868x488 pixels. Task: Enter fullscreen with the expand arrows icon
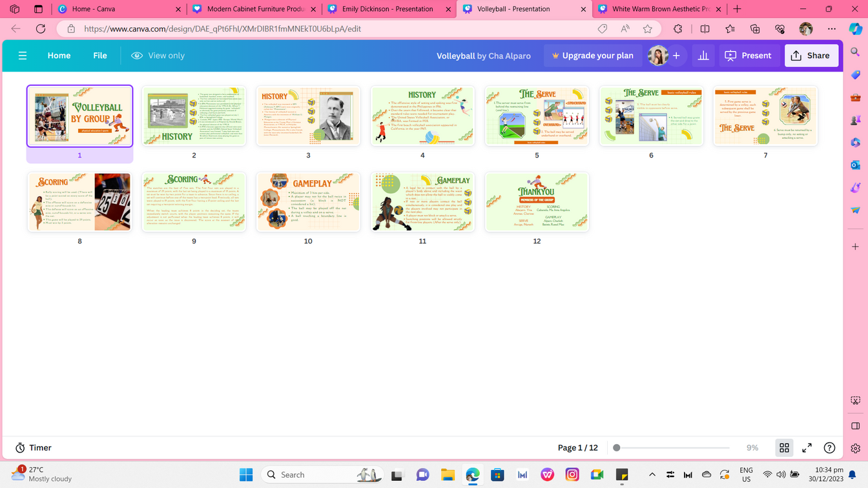tap(807, 447)
